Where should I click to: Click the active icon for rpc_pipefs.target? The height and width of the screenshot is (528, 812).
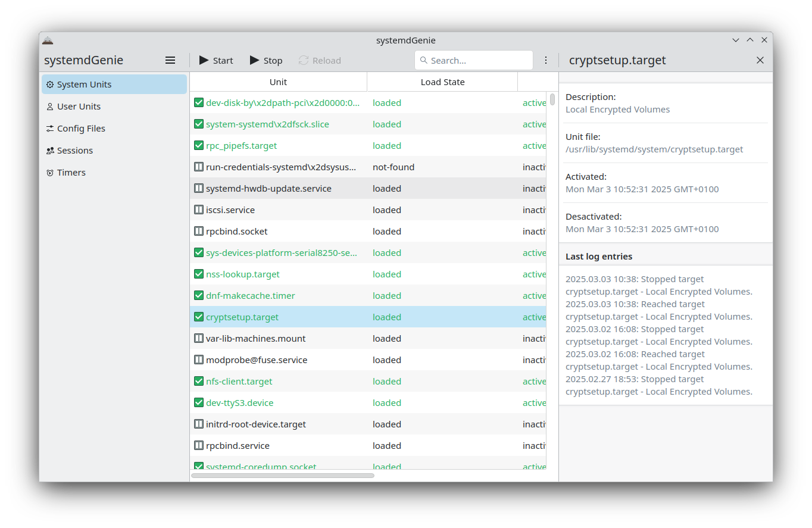pyautogui.click(x=199, y=145)
